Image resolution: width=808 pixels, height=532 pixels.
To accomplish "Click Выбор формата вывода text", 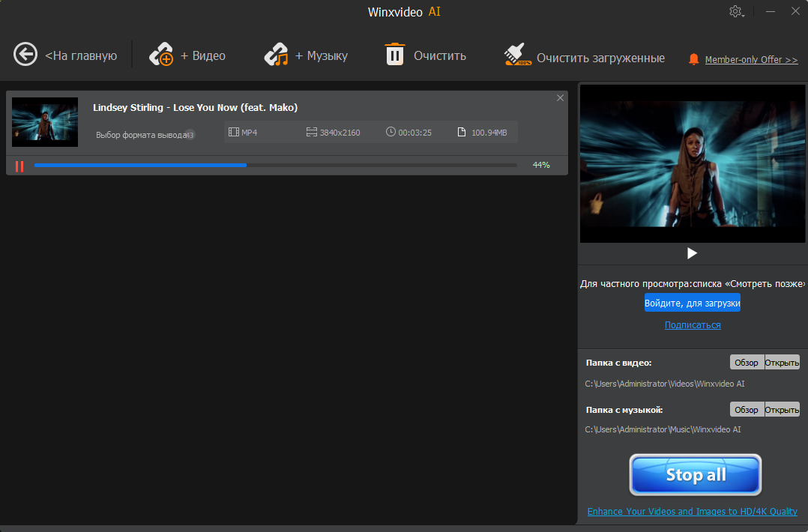I will [x=141, y=135].
